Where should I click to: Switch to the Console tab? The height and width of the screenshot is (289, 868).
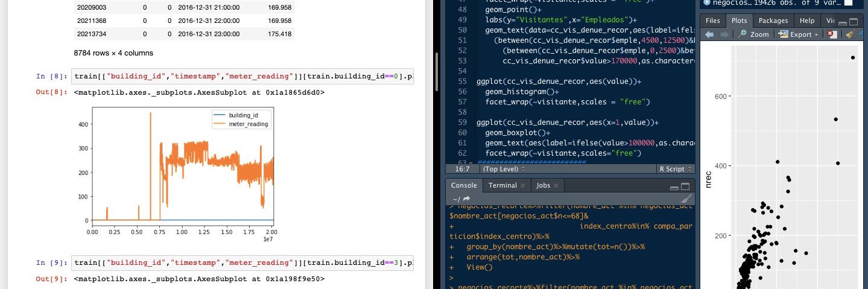pos(464,185)
